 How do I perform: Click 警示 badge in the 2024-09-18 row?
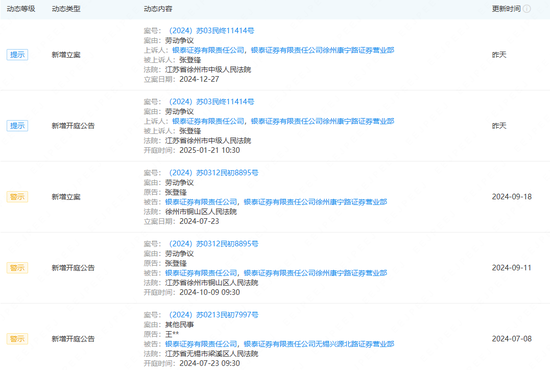[x=17, y=197]
